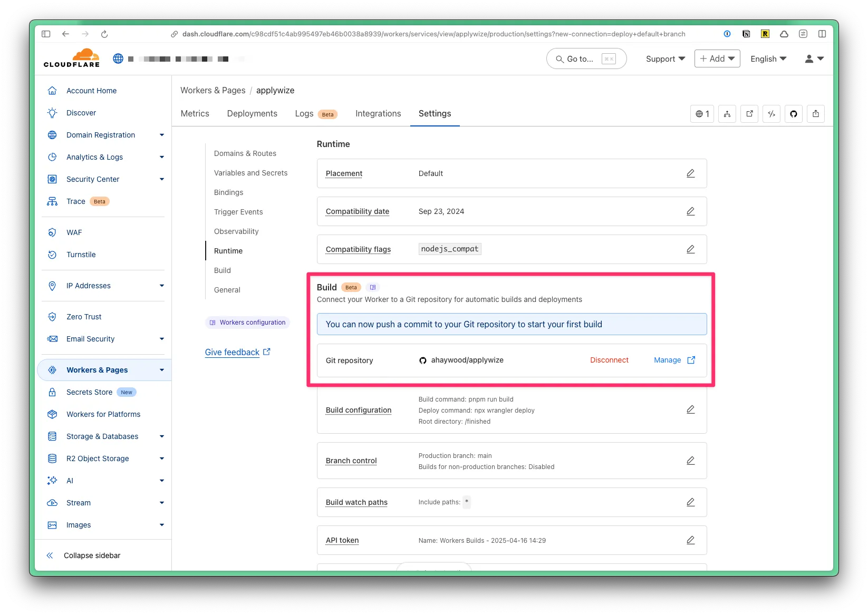Edit the API token pencil icon
868x615 pixels.
click(690, 540)
